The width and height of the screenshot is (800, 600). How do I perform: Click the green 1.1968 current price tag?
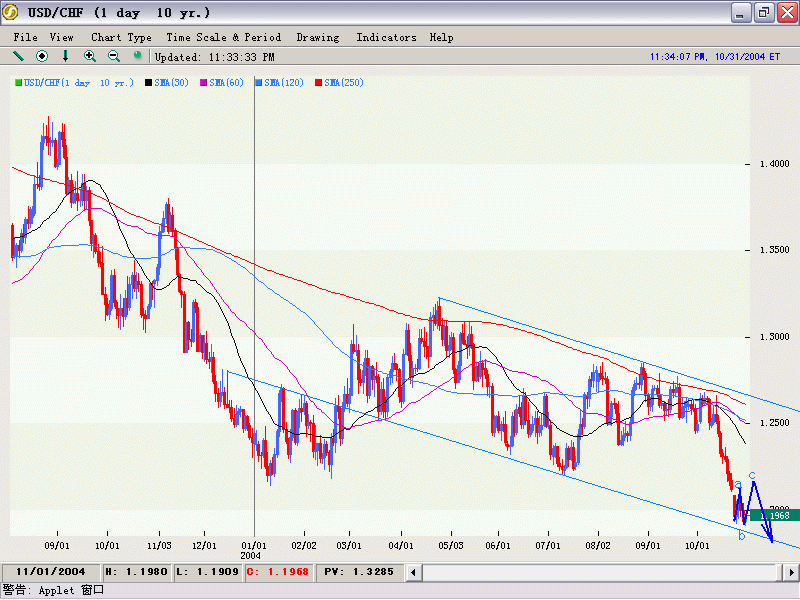769,515
